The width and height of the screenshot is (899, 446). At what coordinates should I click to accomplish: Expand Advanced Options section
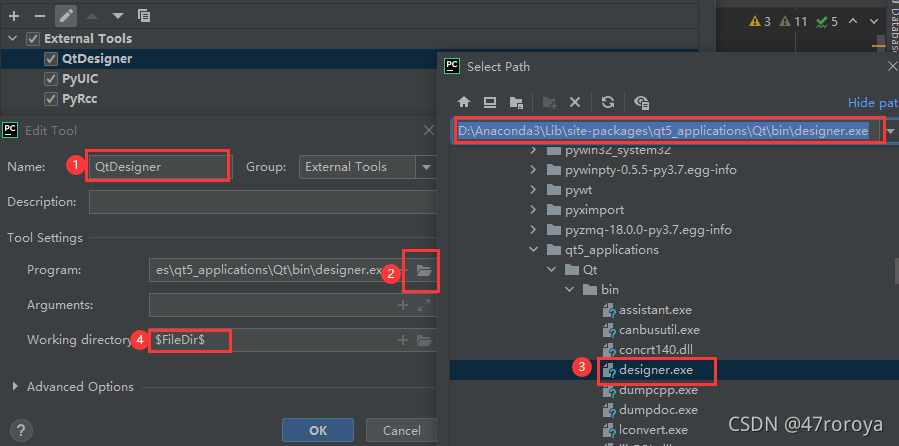tap(15, 387)
